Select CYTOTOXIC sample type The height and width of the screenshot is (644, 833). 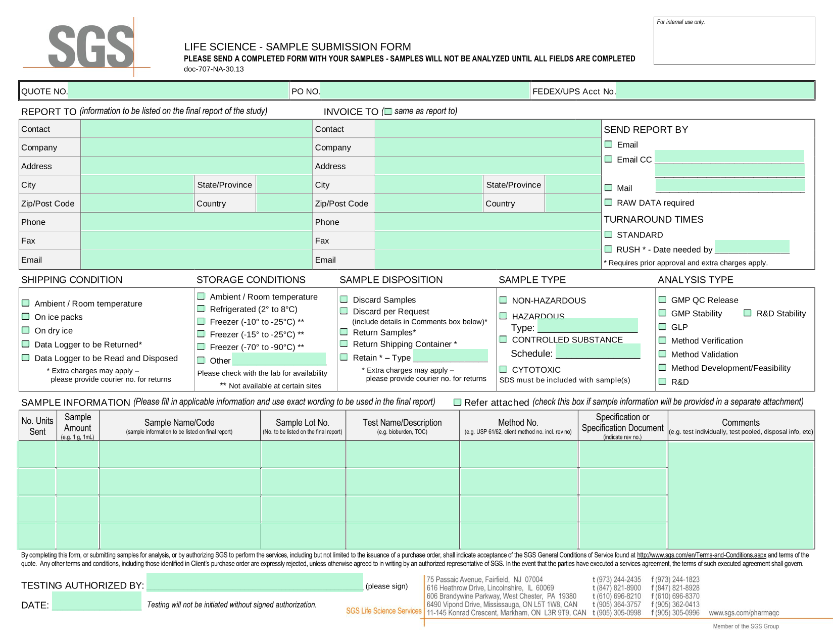pyautogui.click(x=503, y=369)
